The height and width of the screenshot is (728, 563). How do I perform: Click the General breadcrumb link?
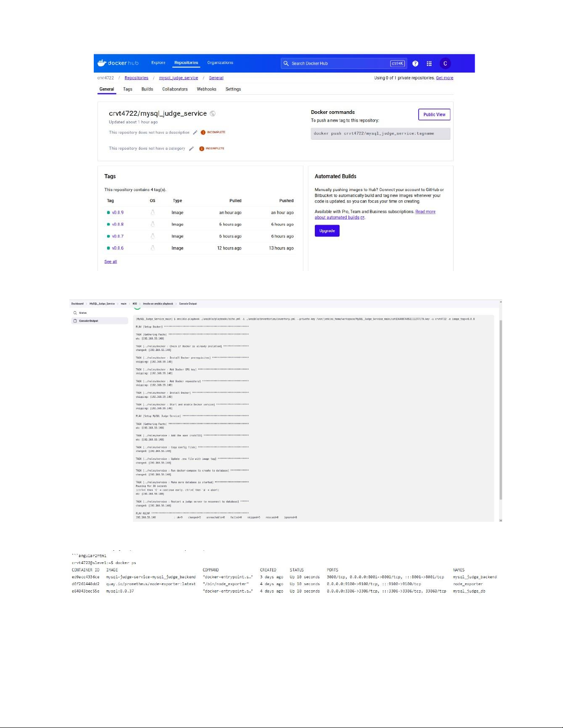pos(216,78)
